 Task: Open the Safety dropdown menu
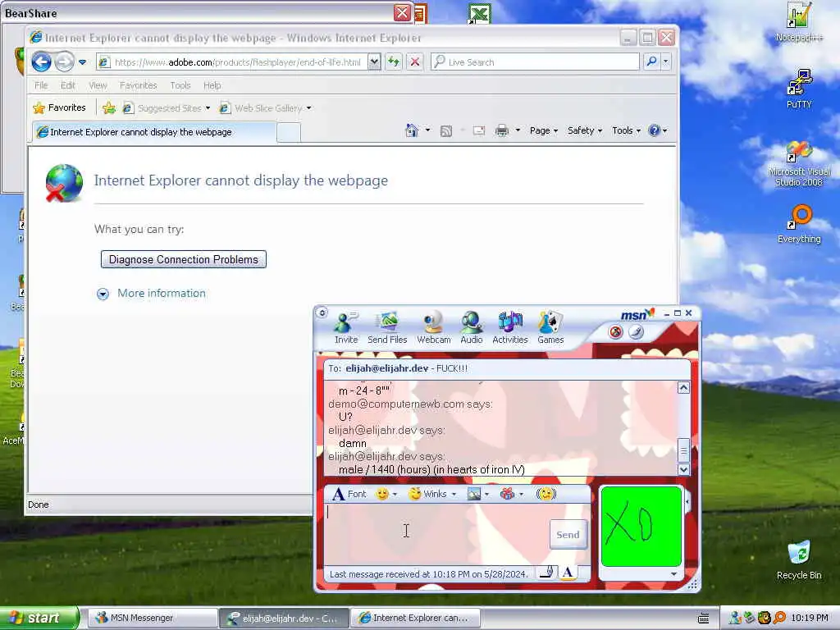point(584,130)
